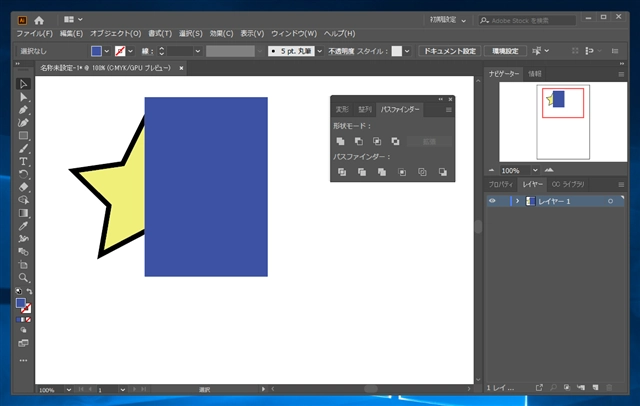Open the 効果(C) menu
Image resolution: width=640 pixels, height=406 pixels.
coord(221,33)
